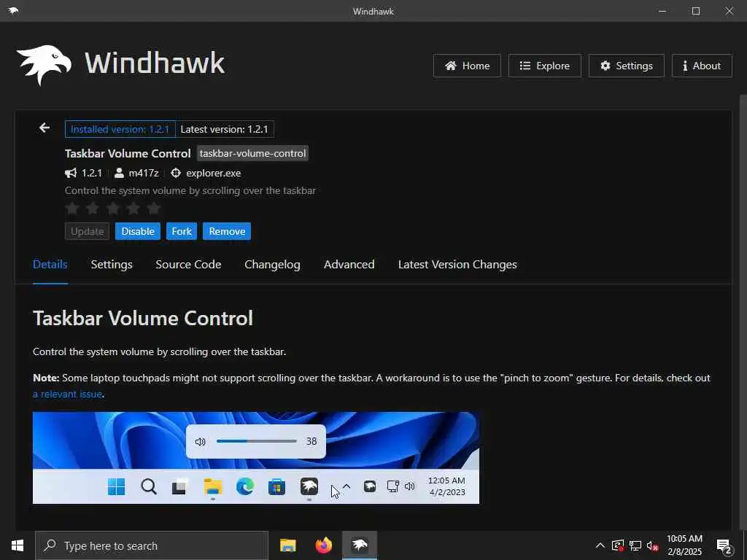747x560 pixels.
Task: Click the crosshair target process icon
Action: tap(176, 173)
